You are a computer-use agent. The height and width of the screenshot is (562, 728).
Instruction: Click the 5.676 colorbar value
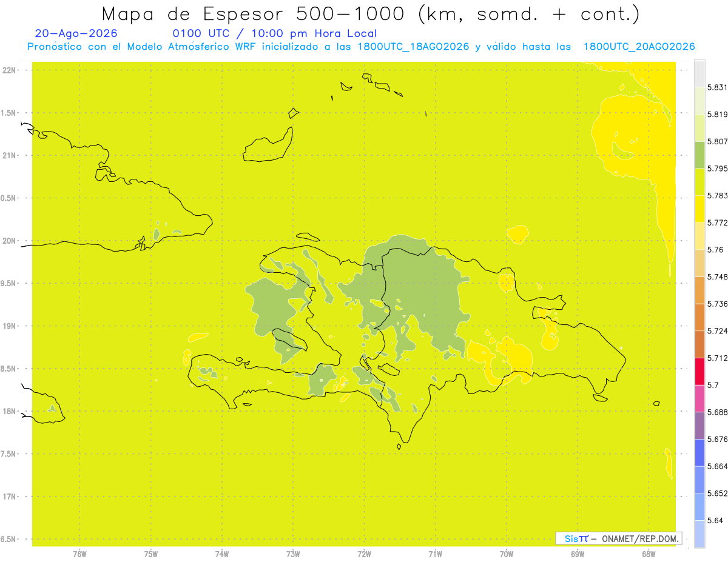point(718,439)
